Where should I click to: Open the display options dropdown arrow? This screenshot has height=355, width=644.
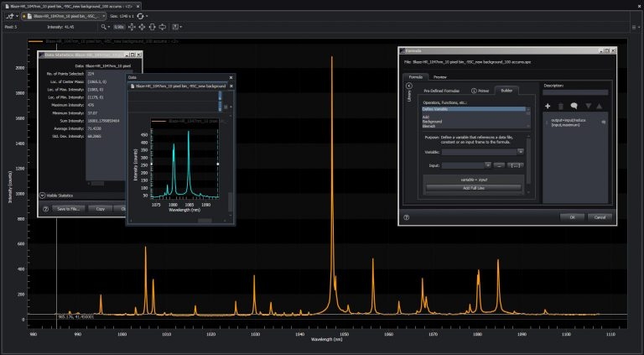181,27
